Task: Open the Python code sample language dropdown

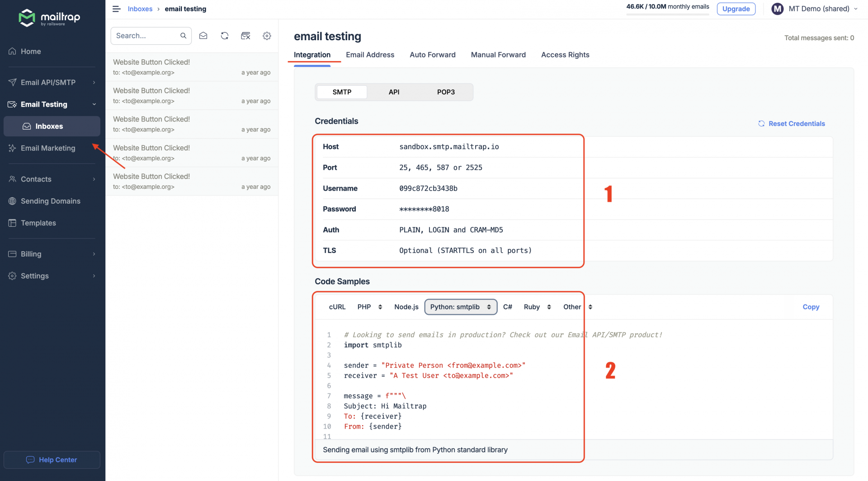Action: [460, 307]
